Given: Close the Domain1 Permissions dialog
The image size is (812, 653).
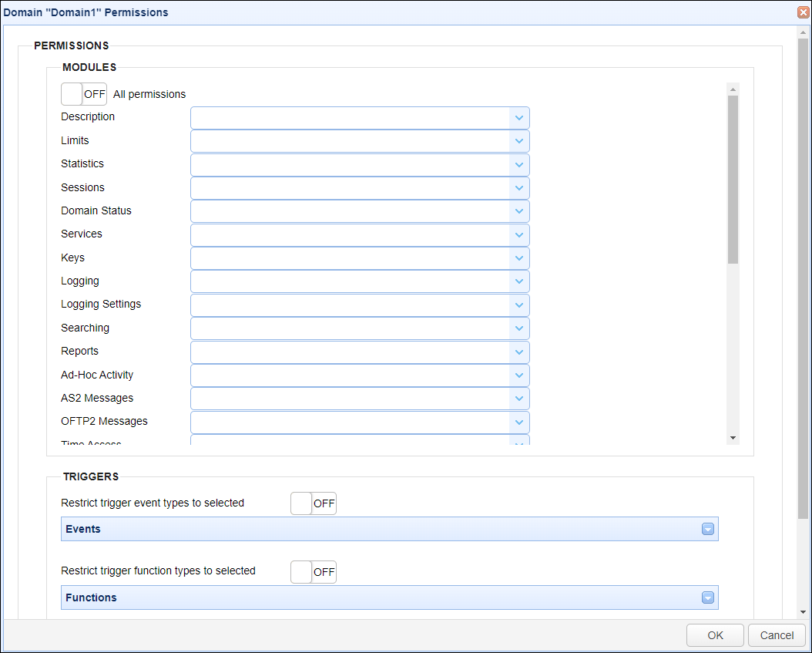Looking at the screenshot, I should click(x=804, y=12).
